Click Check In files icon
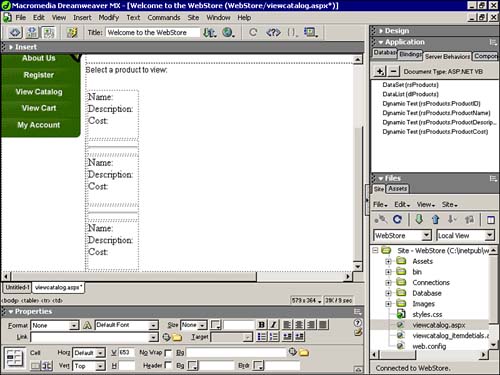Image resolution: width=500 pixels, height=375 pixels. pyautogui.click(x=469, y=219)
